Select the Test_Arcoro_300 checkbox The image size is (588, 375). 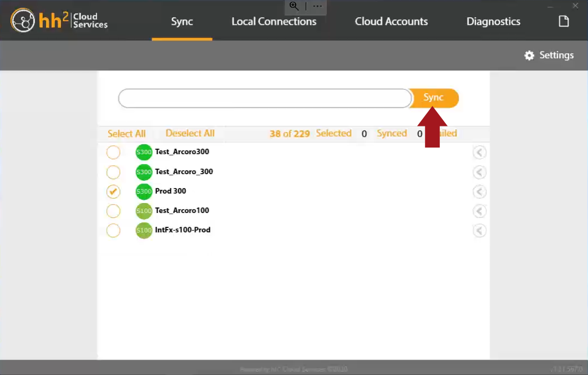point(113,172)
